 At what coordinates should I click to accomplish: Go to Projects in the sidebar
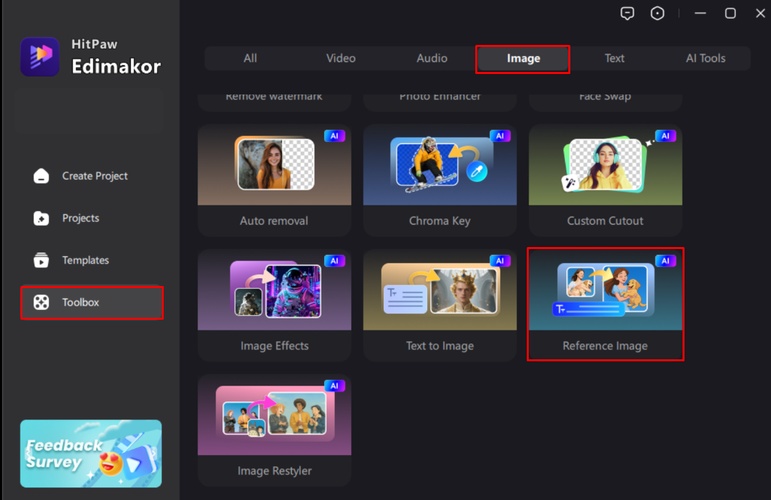(x=80, y=218)
